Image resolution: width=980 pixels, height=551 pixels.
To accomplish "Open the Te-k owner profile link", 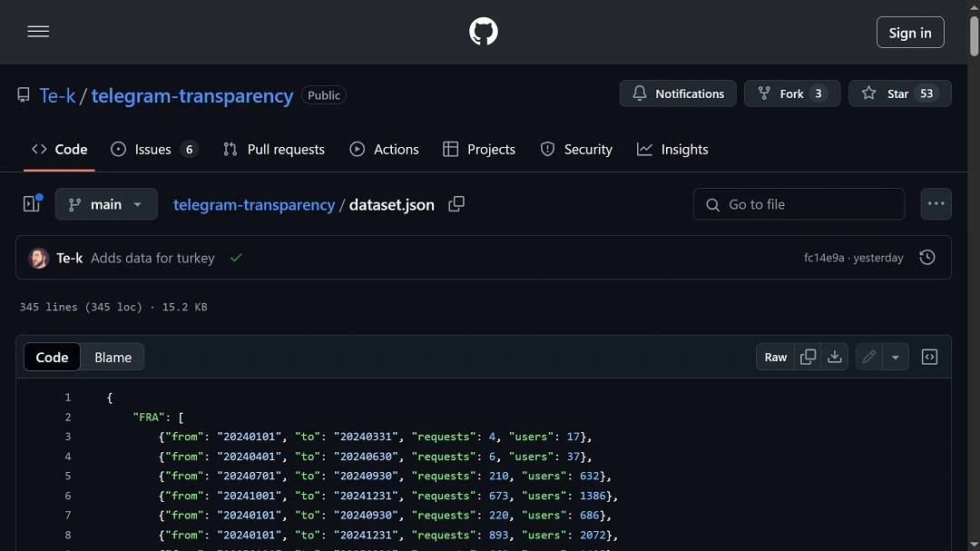I will click(x=57, y=95).
